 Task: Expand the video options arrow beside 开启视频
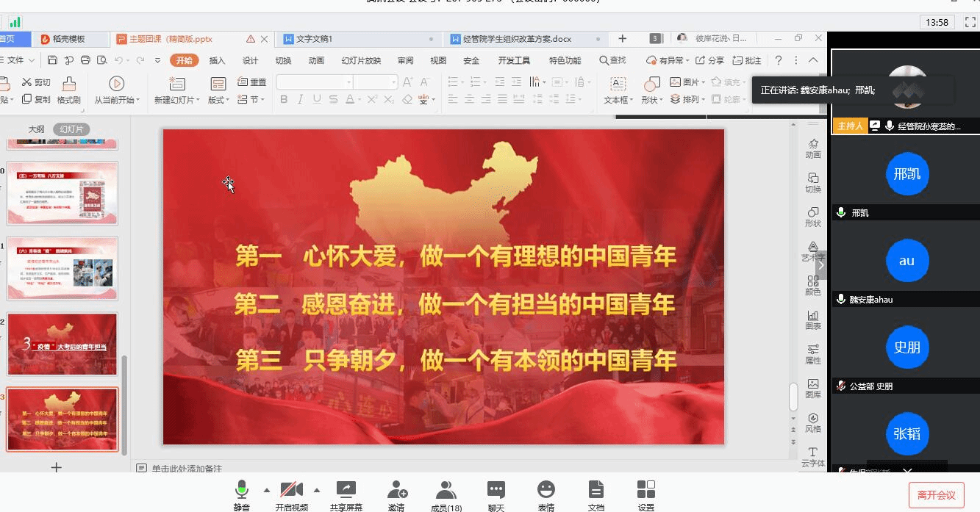(317, 490)
